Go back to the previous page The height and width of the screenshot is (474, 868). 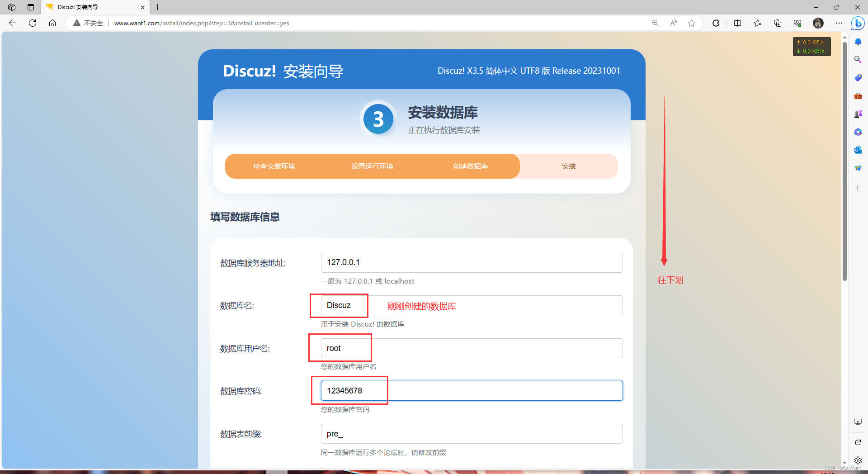point(13,23)
